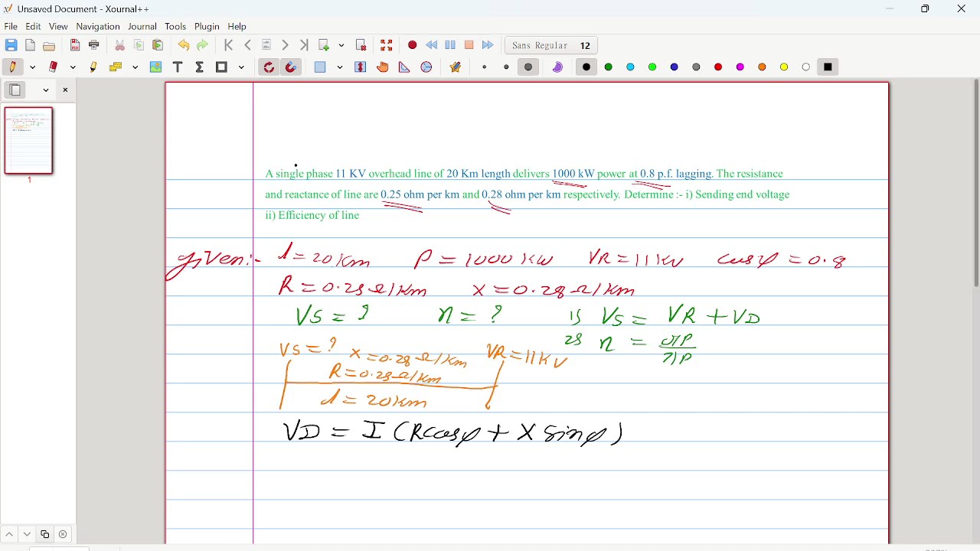Go to next page
The height and width of the screenshot is (551, 980).
coord(286,46)
